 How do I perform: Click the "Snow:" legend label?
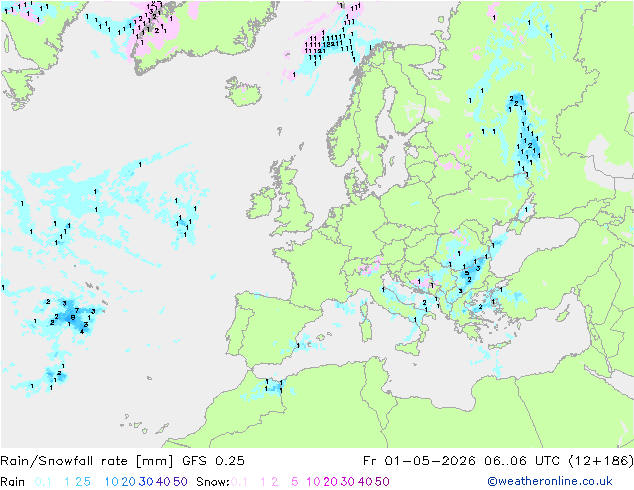(213, 482)
